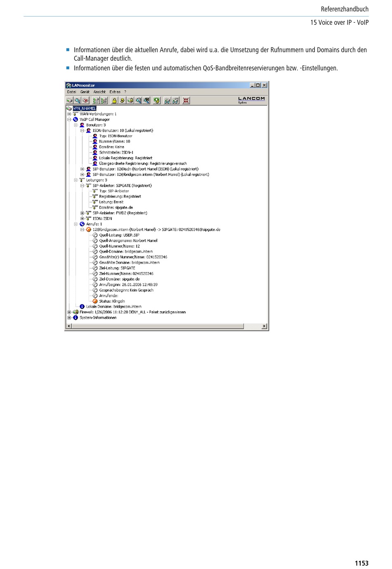Click the yellow face toolbar icon beside the lock

coord(123,100)
